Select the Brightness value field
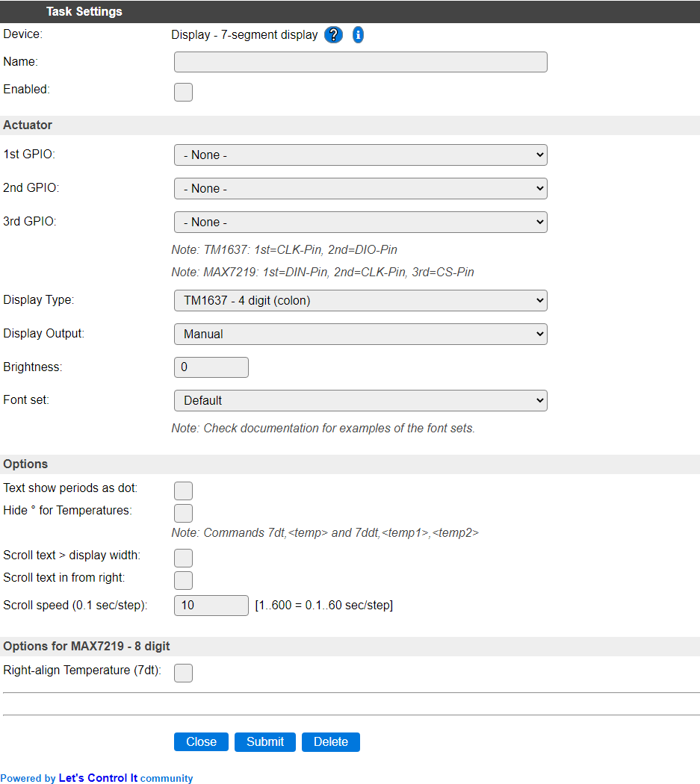The height and width of the screenshot is (784, 700). tap(211, 367)
